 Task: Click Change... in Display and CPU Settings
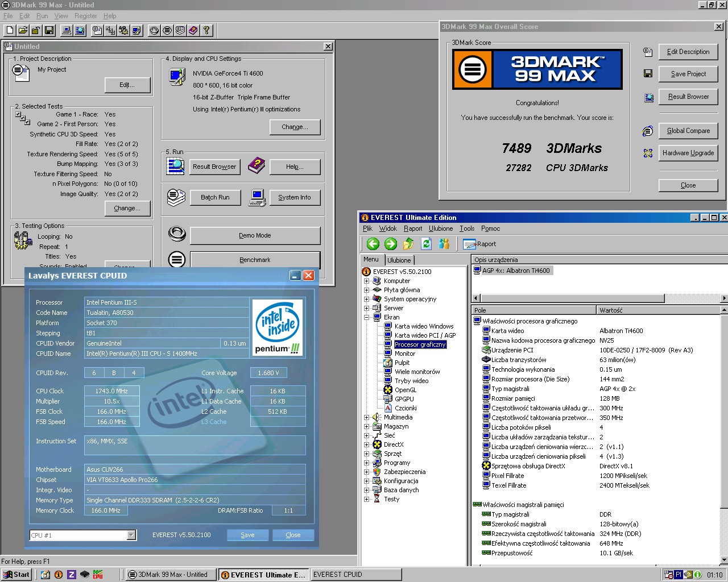[x=295, y=127]
